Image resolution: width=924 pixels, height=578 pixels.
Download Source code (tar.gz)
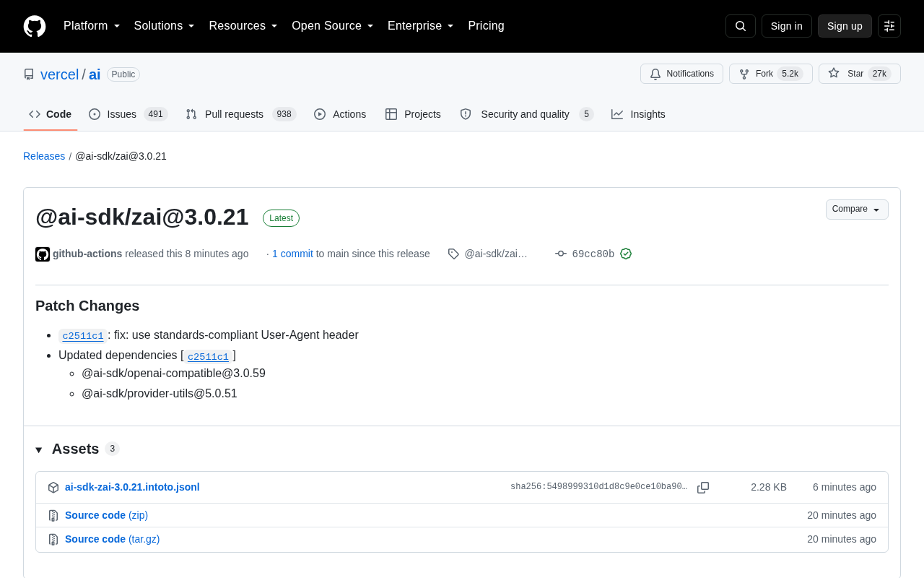click(112, 539)
